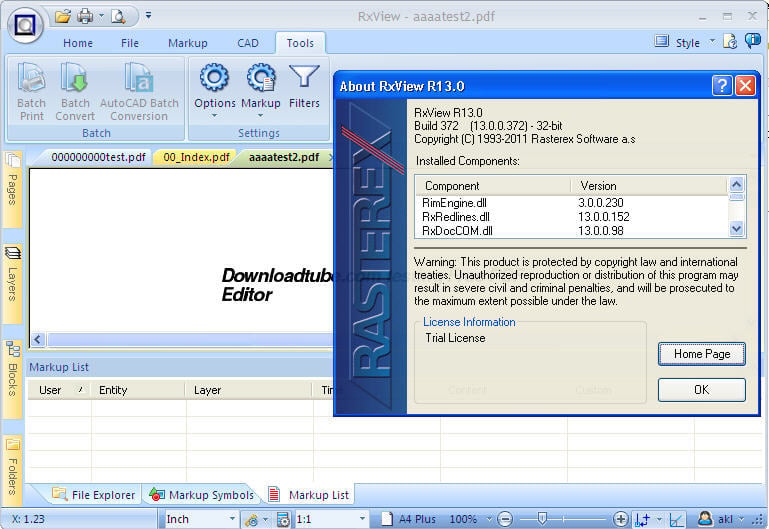
Task: Click the printer quick access icon
Action: click(85, 17)
